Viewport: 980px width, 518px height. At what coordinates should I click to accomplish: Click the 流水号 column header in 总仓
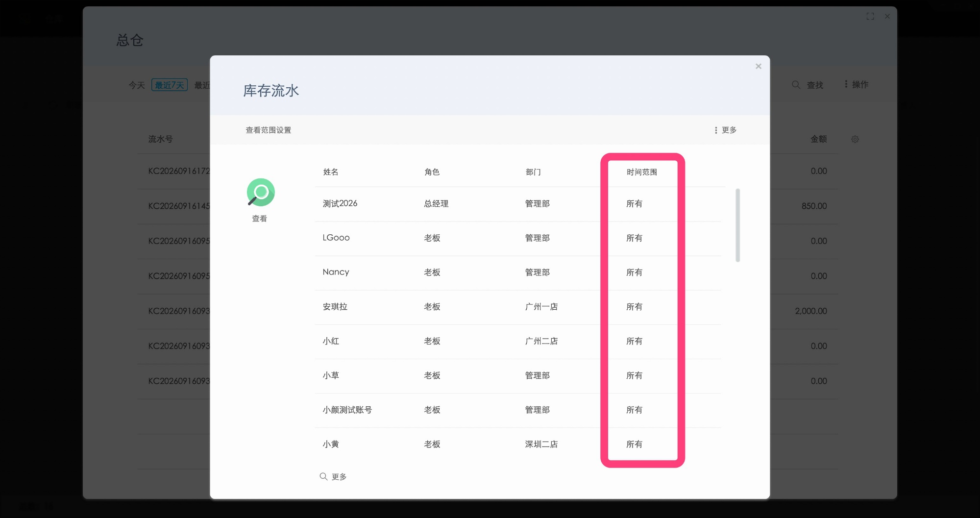pyautogui.click(x=161, y=139)
